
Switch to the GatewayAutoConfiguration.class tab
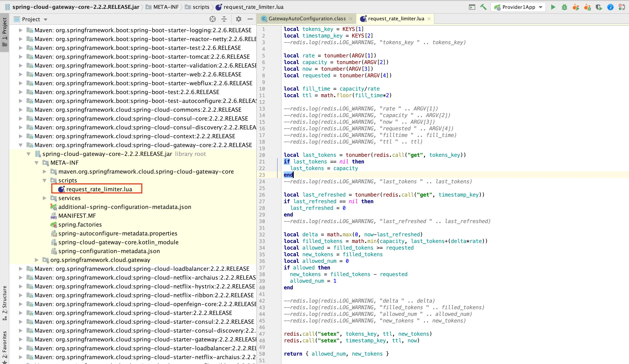coord(307,19)
